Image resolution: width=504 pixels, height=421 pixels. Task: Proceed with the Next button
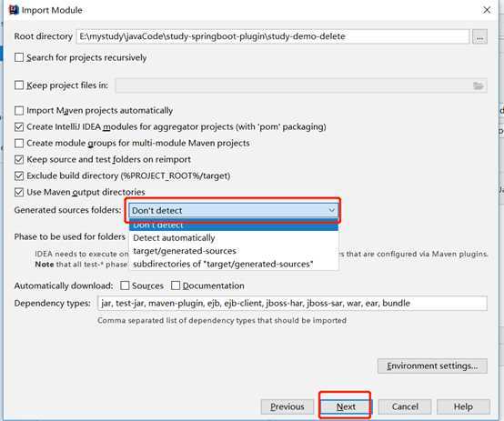(346, 406)
